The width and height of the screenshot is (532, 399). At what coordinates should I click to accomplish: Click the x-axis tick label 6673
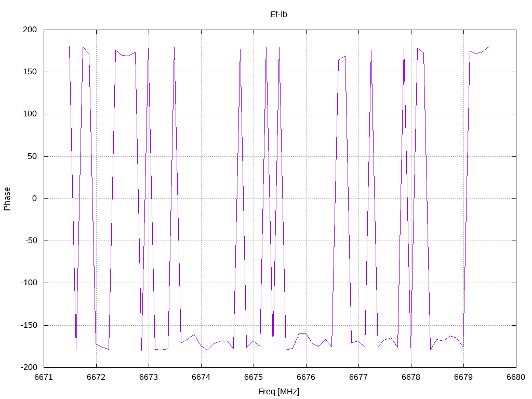point(149,377)
